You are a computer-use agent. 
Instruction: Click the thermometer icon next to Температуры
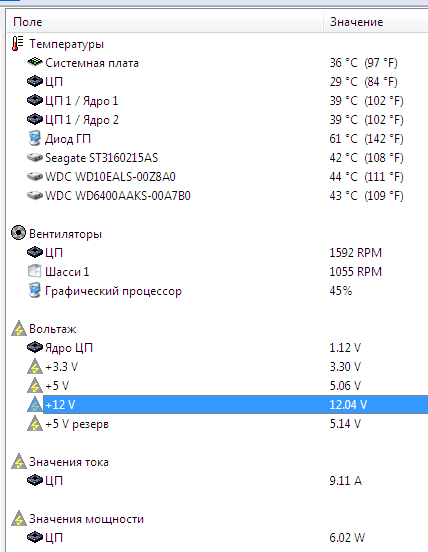pos(18,44)
